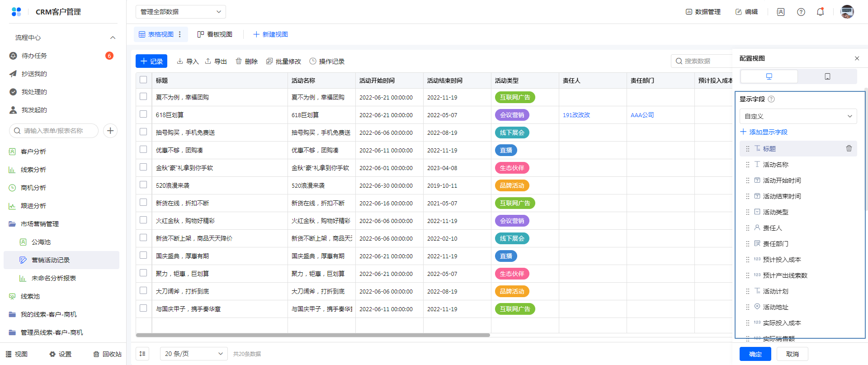The height and width of the screenshot is (365, 868).
Task: Delete the 标题 field via trash icon
Action: [849, 148]
